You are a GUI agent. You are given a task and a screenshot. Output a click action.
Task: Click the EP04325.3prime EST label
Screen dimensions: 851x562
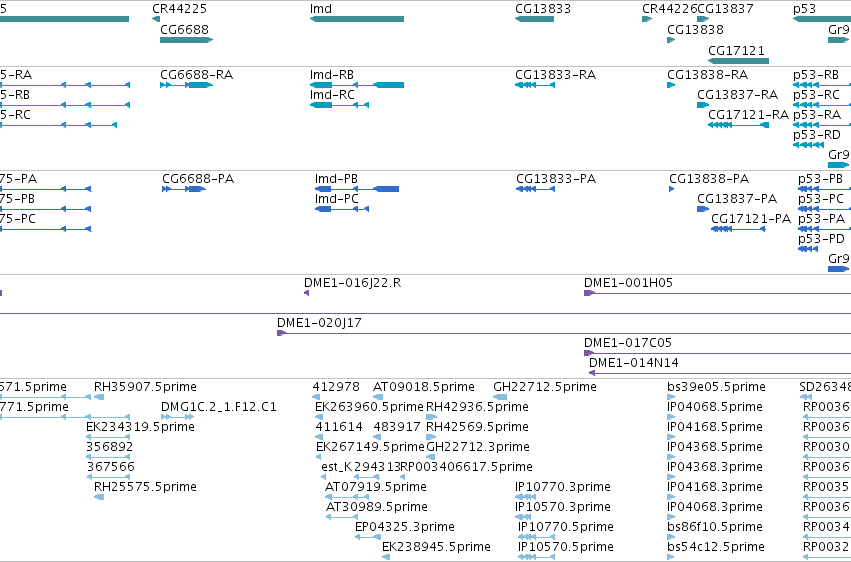click(405, 527)
